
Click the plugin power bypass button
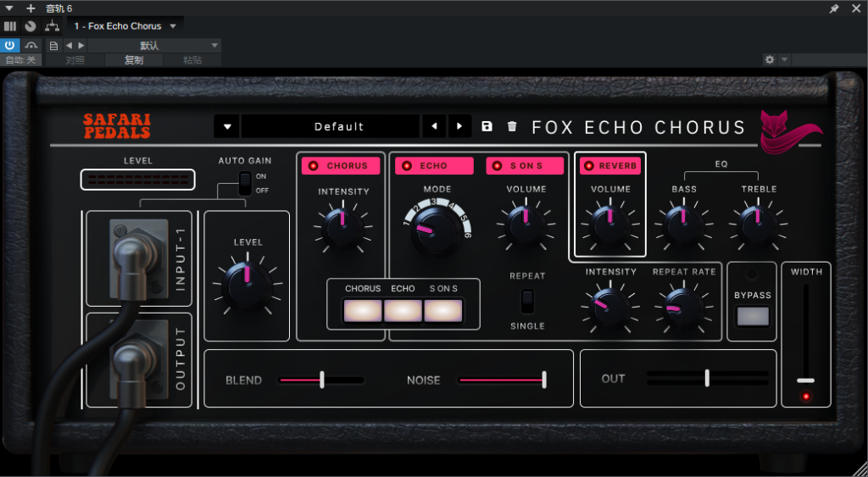[x=9, y=46]
